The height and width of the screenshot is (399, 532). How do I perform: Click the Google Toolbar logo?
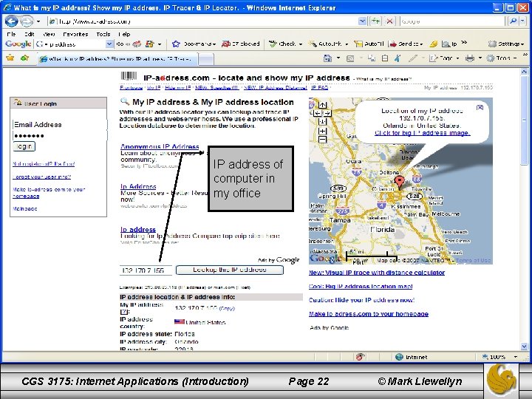pos(18,44)
